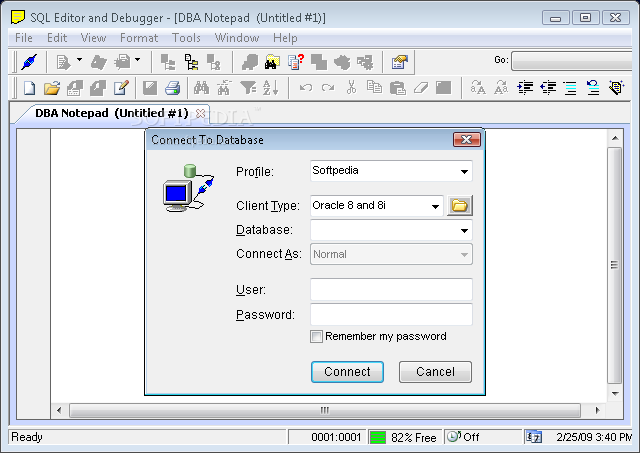Click the Go input field in toolbar

(x=573, y=60)
